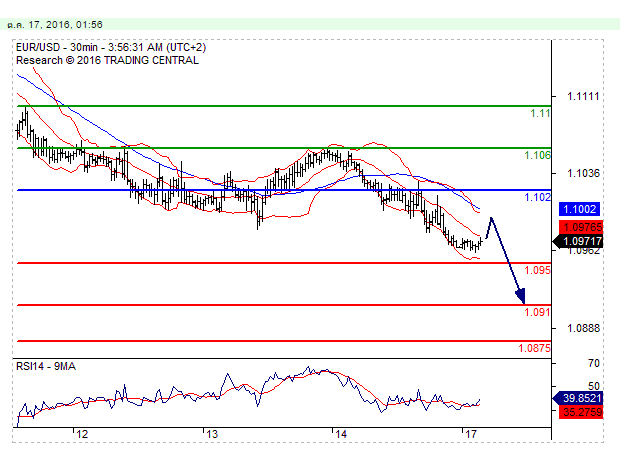
Task: Click the 'RSI14 - 9MA' indicator label
Action: [x=46, y=367]
